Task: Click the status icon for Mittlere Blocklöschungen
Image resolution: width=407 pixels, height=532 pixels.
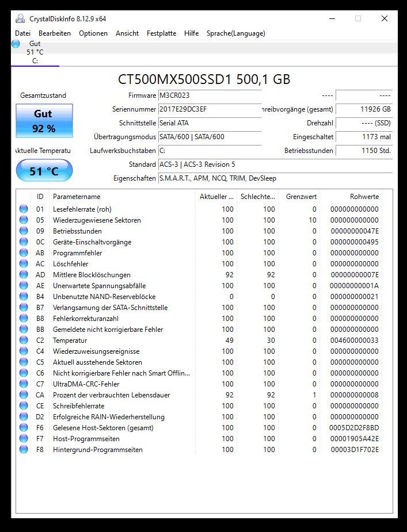Action: coord(24,274)
